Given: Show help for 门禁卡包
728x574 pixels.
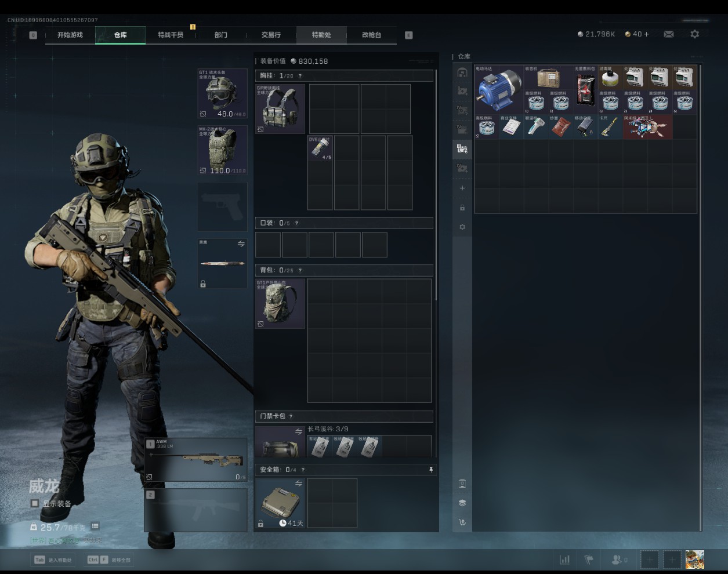Looking at the screenshot, I should pos(291,416).
